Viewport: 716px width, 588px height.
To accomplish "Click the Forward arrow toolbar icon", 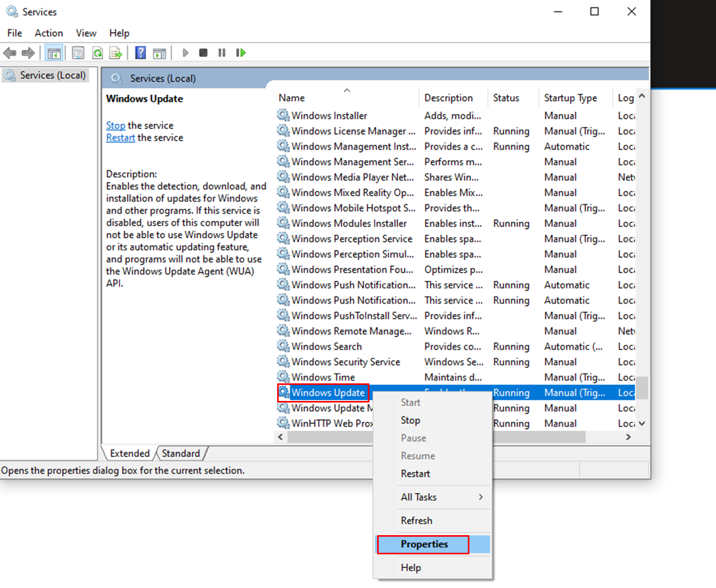I will 28,53.
